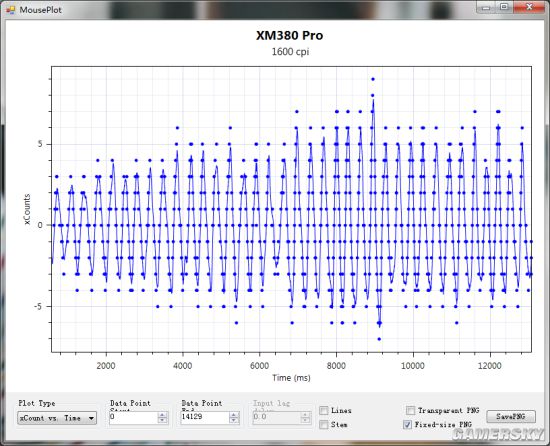Click the 2000 tick label on time axis
Viewport: 550px width, 446px height.
106,366
